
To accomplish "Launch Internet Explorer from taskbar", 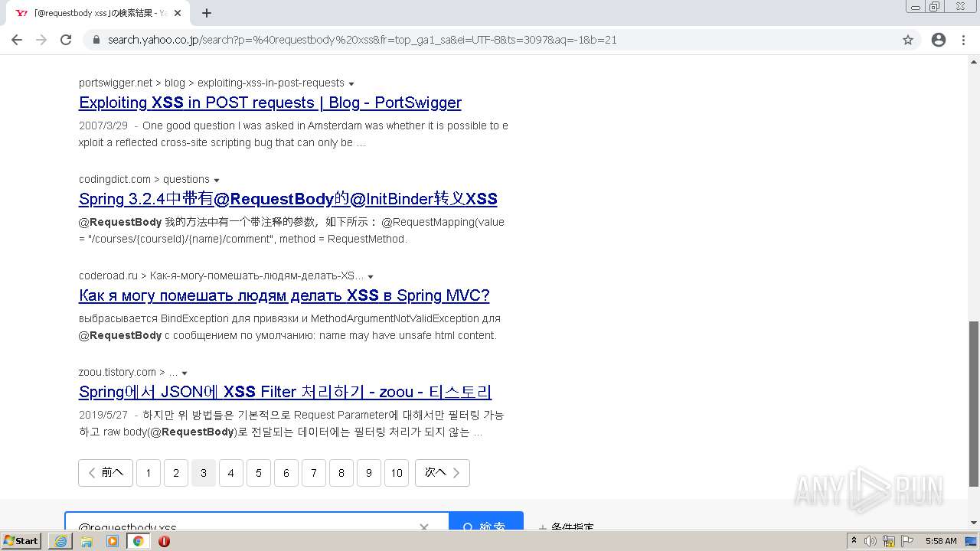I will coord(60,541).
